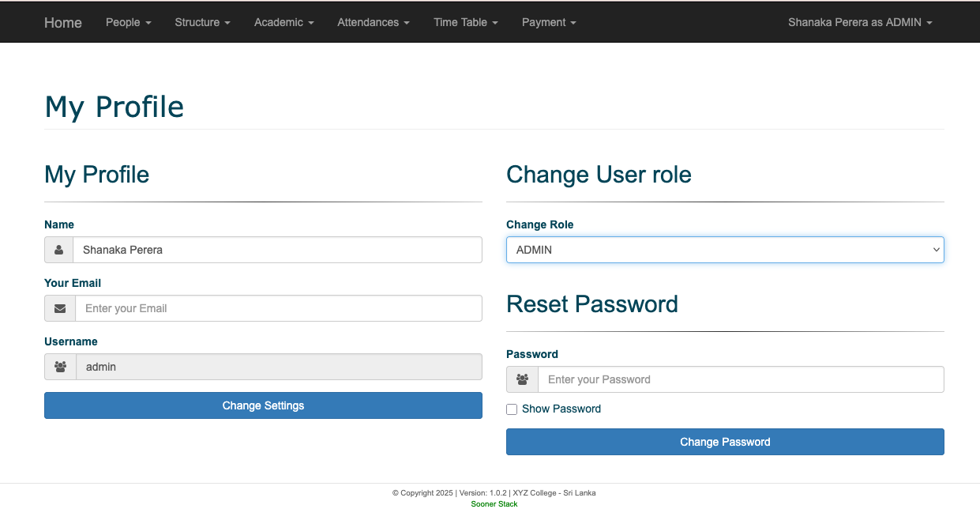Open the Shanaka Perera as ADMIN user menu
980x524 pixels.
[x=859, y=22]
